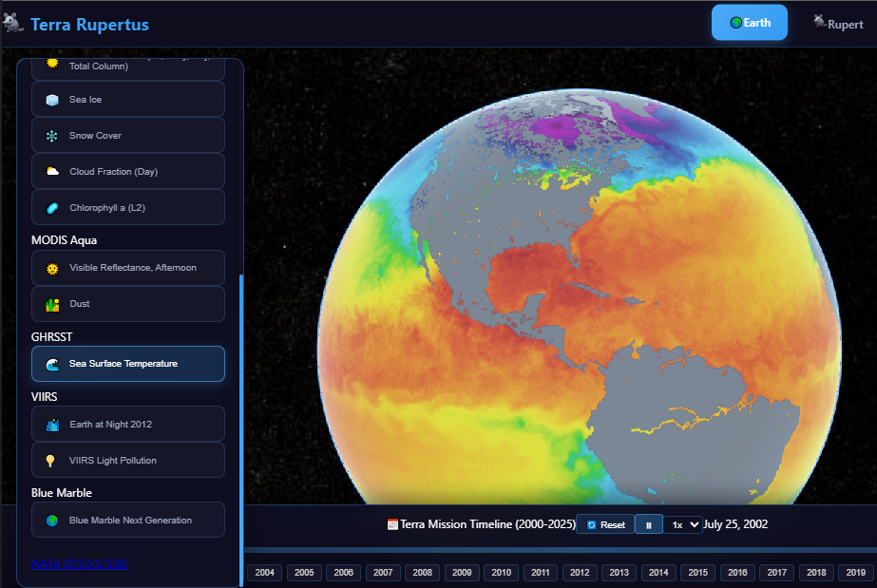The width and height of the screenshot is (877, 588).
Task: Click the MODIS Aqua section heading
Action: click(65, 240)
